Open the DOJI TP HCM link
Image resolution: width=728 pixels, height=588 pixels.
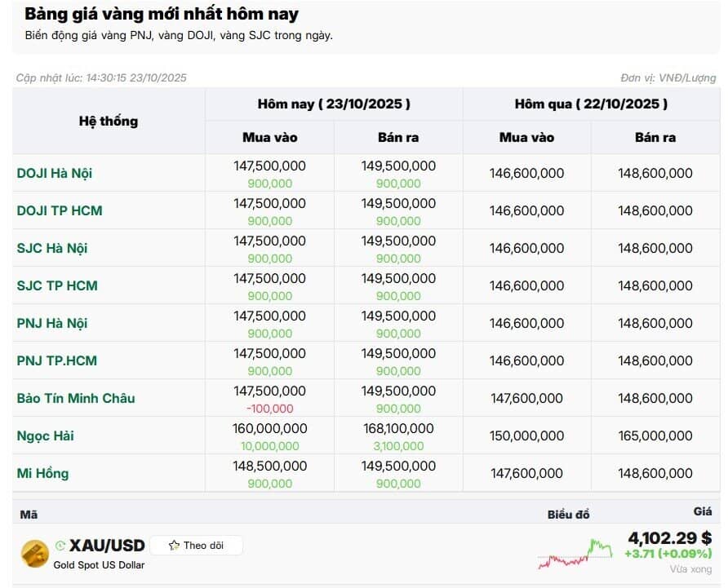pos(60,210)
